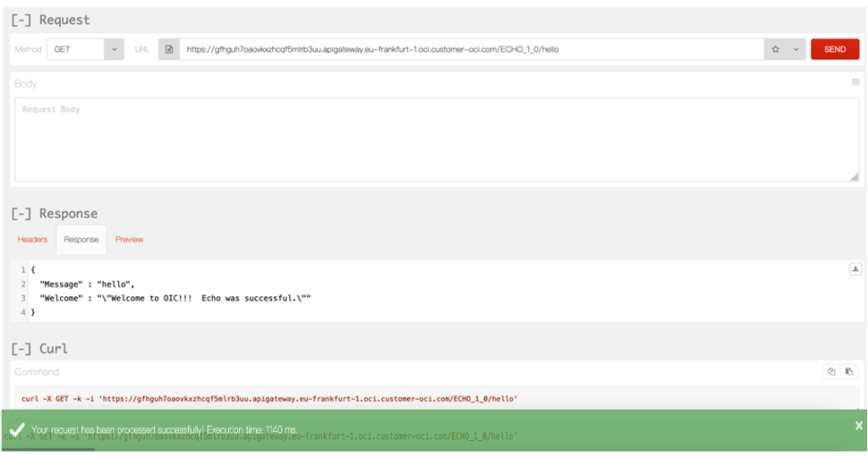
Task: Click the document icon before the URL field
Action: pyautogui.click(x=169, y=49)
